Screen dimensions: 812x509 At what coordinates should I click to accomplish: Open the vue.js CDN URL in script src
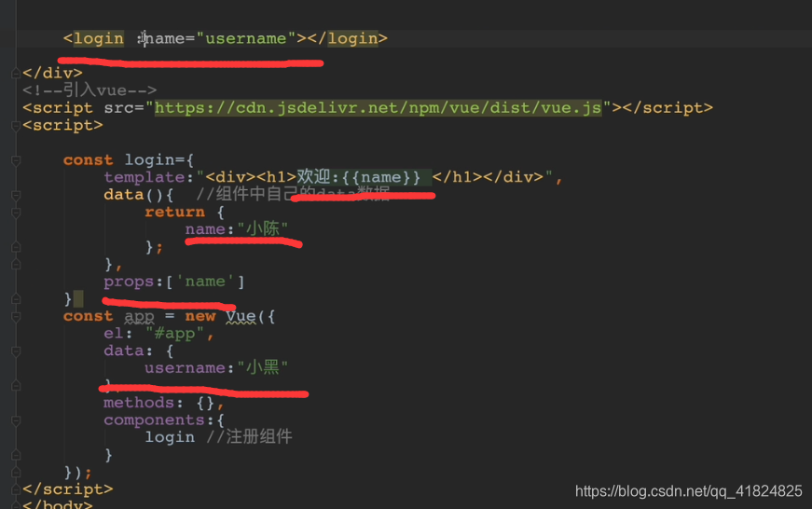point(378,108)
